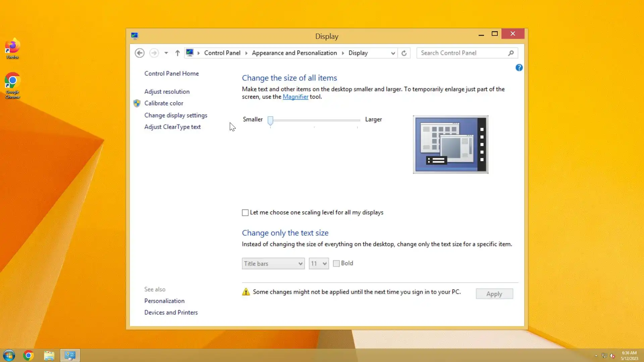The height and width of the screenshot is (362, 644).
Task: Open the Adjust resolution link
Action: 167,92
